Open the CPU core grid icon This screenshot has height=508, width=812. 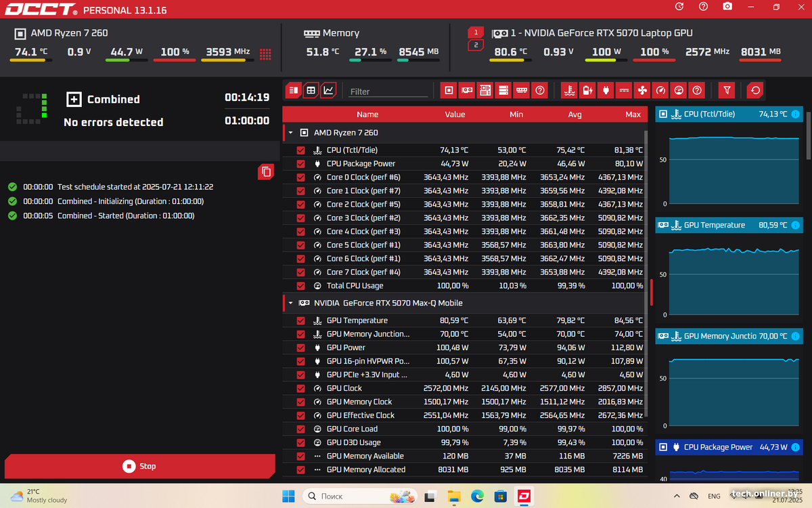point(266,54)
